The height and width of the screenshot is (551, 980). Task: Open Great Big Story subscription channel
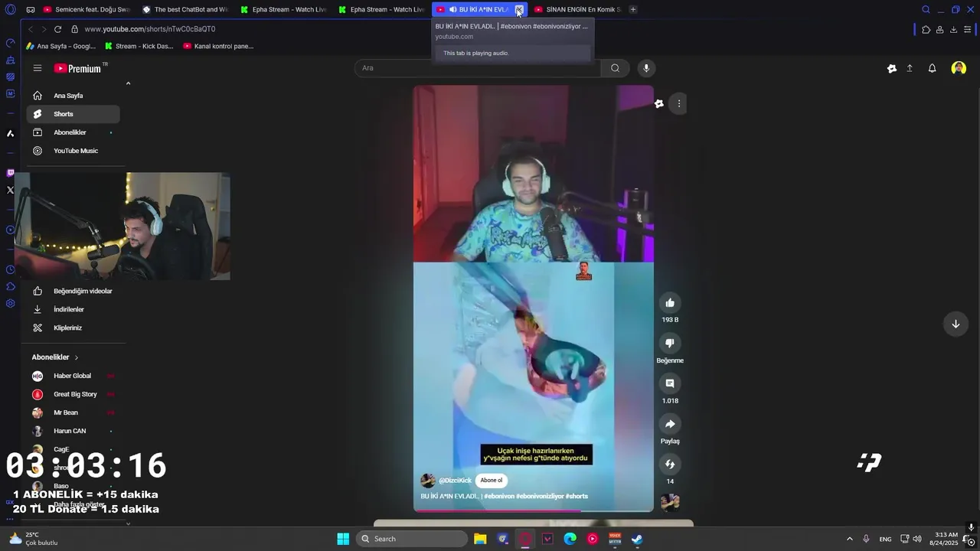pyautogui.click(x=73, y=394)
